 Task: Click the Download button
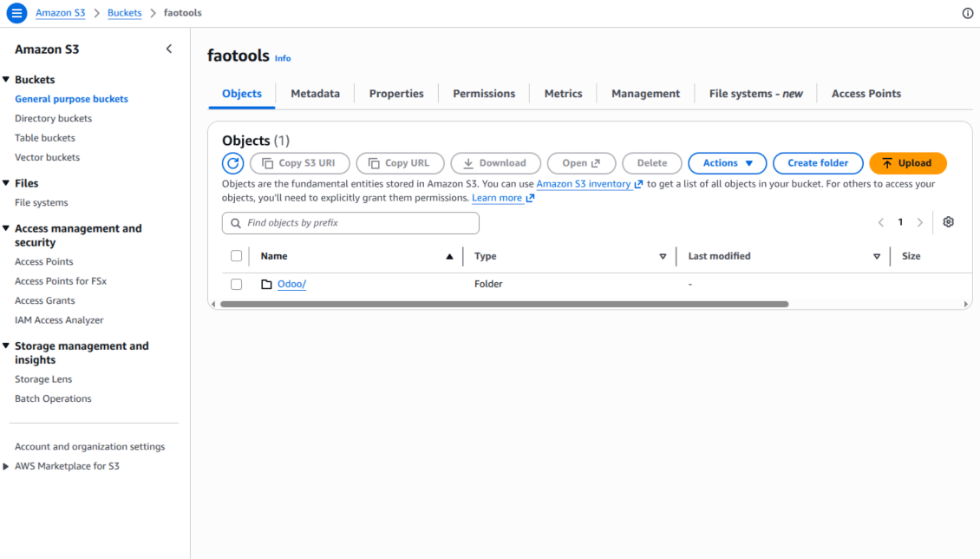(495, 163)
